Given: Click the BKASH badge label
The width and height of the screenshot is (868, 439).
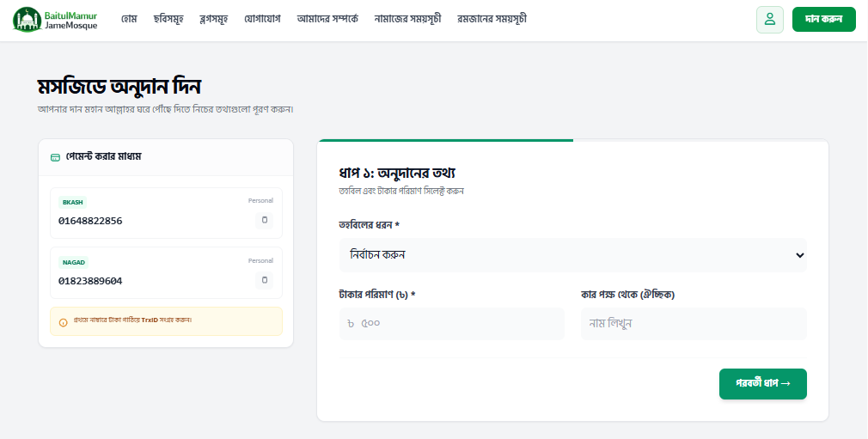Looking at the screenshot, I should point(72,202).
